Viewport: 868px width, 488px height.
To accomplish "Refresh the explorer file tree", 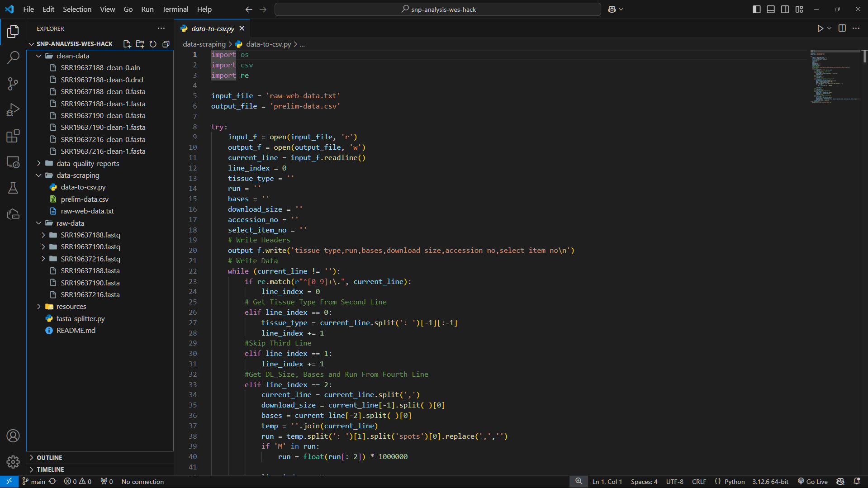I will (153, 44).
